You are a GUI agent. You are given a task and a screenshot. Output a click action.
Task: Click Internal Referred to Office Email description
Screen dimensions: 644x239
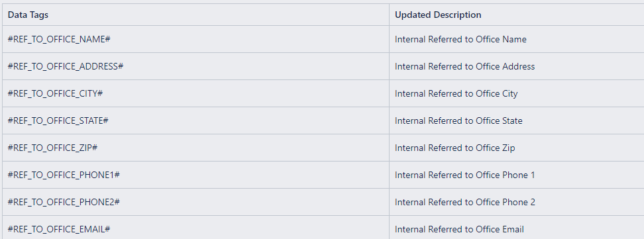pyautogui.click(x=459, y=229)
